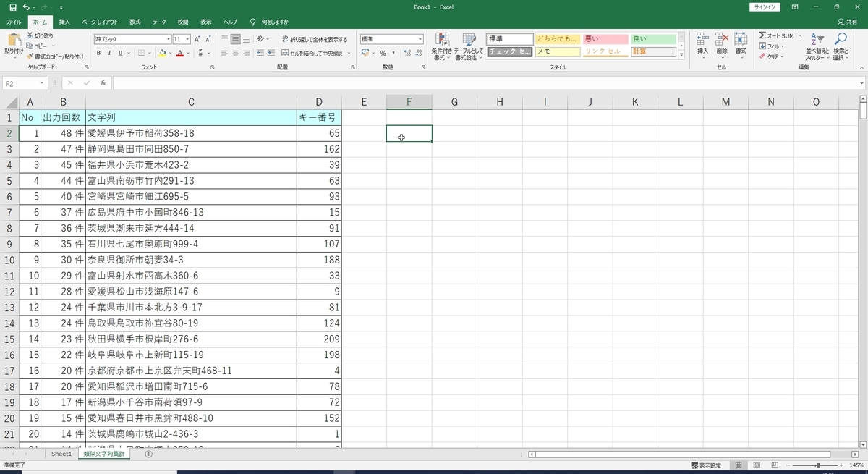The width and height of the screenshot is (868, 474).
Task: Increase font size with the larger A icon
Action: (197, 39)
